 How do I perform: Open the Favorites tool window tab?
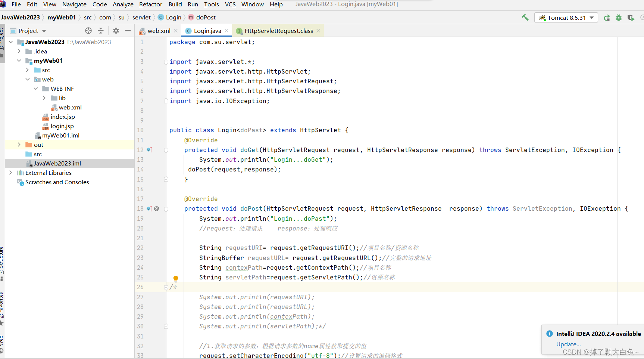pyautogui.click(x=2, y=308)
